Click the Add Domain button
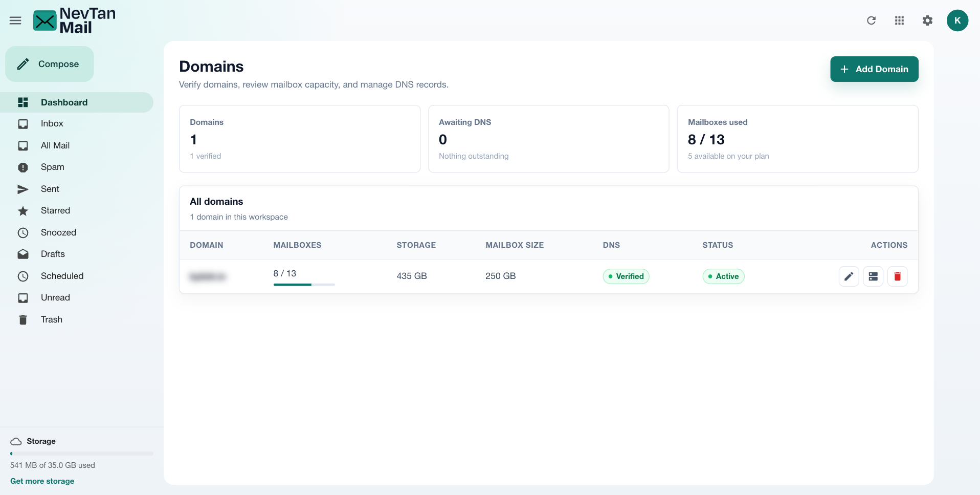The width and height of the screenshot is (980, 495). [874, 69]
